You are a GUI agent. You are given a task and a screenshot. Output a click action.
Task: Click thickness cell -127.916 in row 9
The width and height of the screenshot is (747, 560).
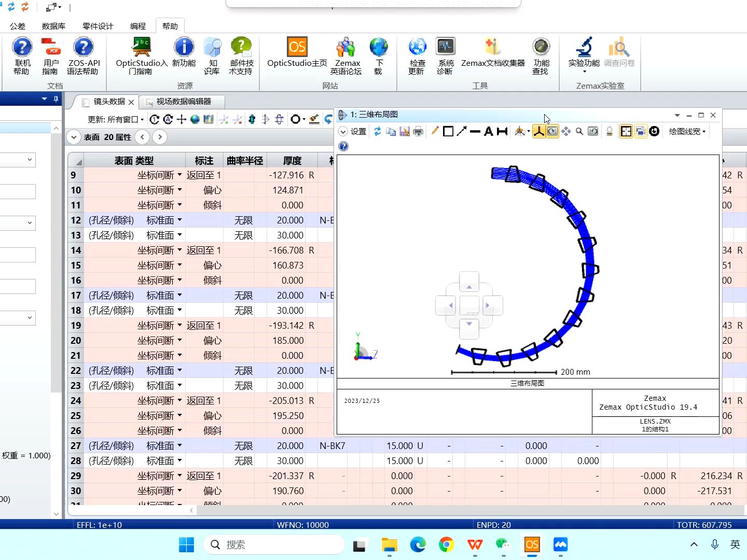[x=286, y=175]
